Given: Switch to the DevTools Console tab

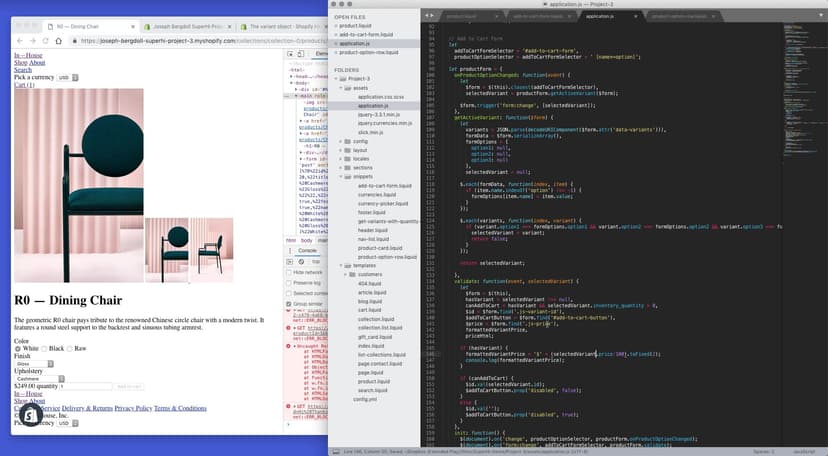Looking at the screenshot, I should tap(308, 250).
